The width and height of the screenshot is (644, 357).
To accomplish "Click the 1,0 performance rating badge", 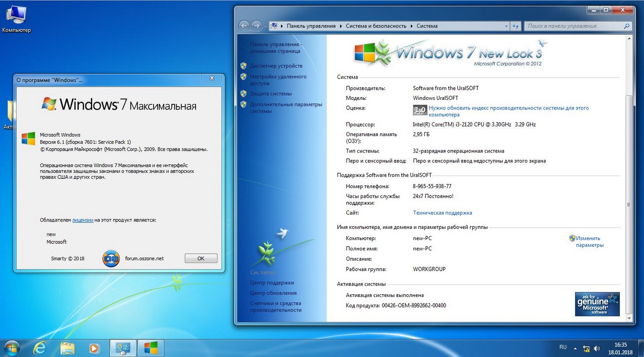I will (x=420, y=110).
